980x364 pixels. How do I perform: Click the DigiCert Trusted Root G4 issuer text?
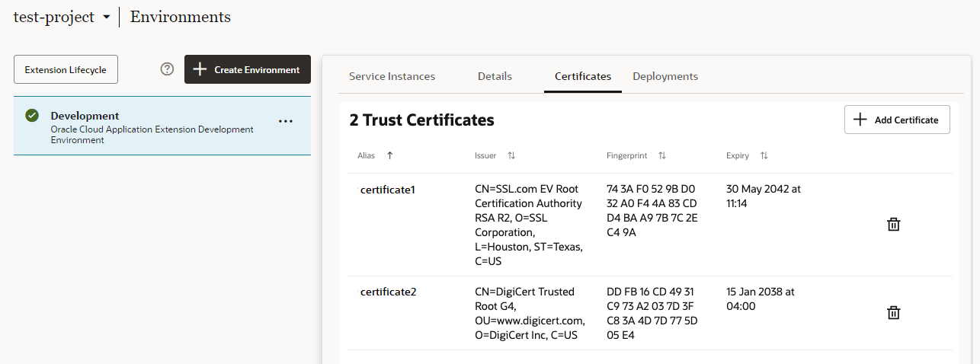tap(530, 313)
